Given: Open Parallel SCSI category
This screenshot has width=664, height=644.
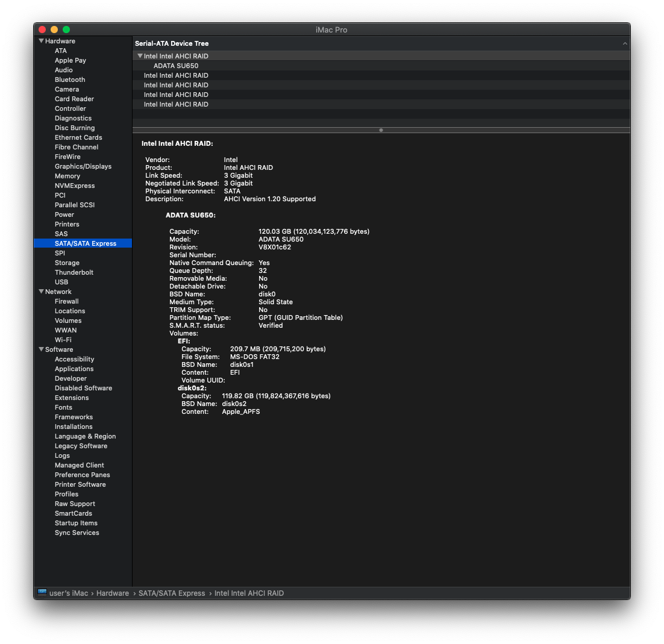Looking at the screenshot, I should coord(75,205).
